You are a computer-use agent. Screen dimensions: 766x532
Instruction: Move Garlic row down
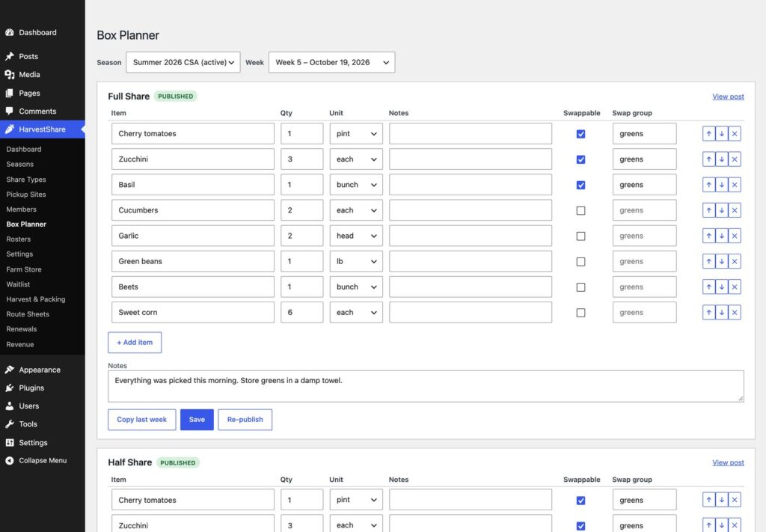click(722, 236)
